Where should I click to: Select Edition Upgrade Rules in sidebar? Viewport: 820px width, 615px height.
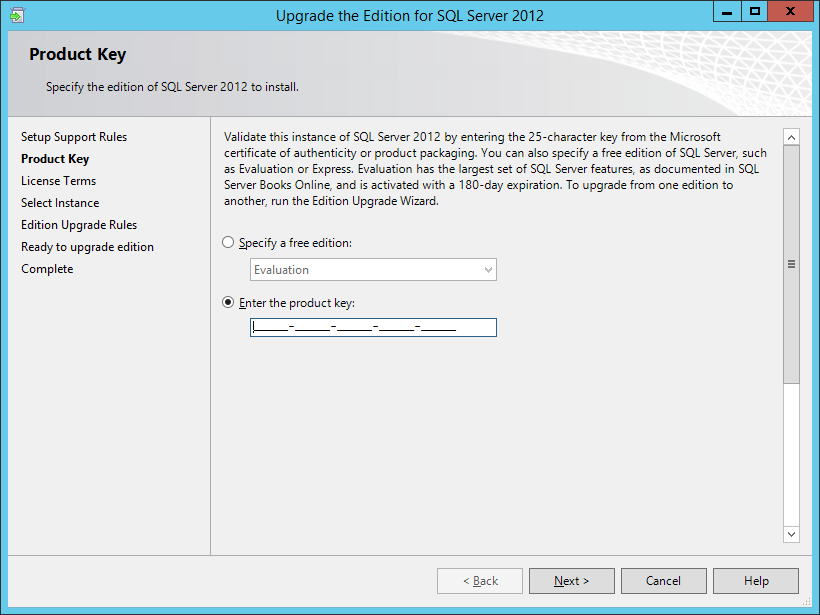pyautogui.click(x=79, y=225)
